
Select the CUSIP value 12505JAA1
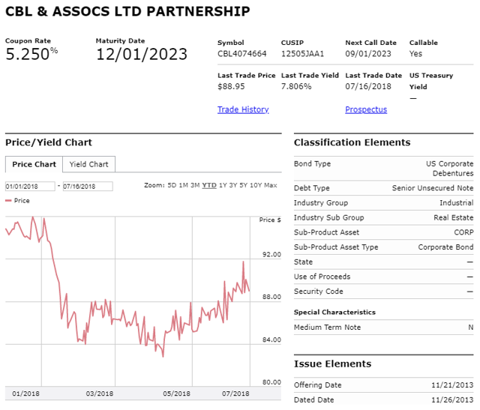(302, 54)
